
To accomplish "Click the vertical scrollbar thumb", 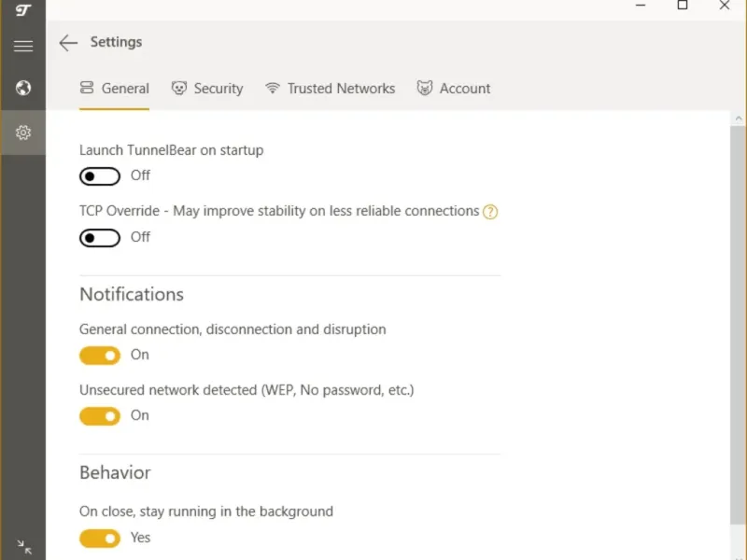I will [738, 325].
